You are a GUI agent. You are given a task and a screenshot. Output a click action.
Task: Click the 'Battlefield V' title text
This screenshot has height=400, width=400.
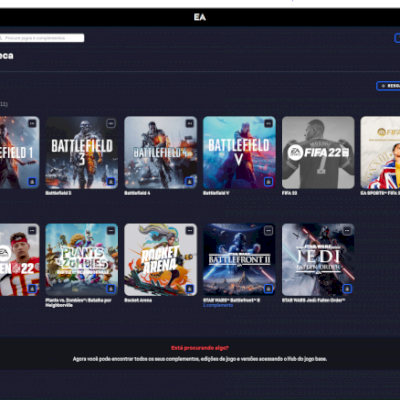(x=216, y=193)
